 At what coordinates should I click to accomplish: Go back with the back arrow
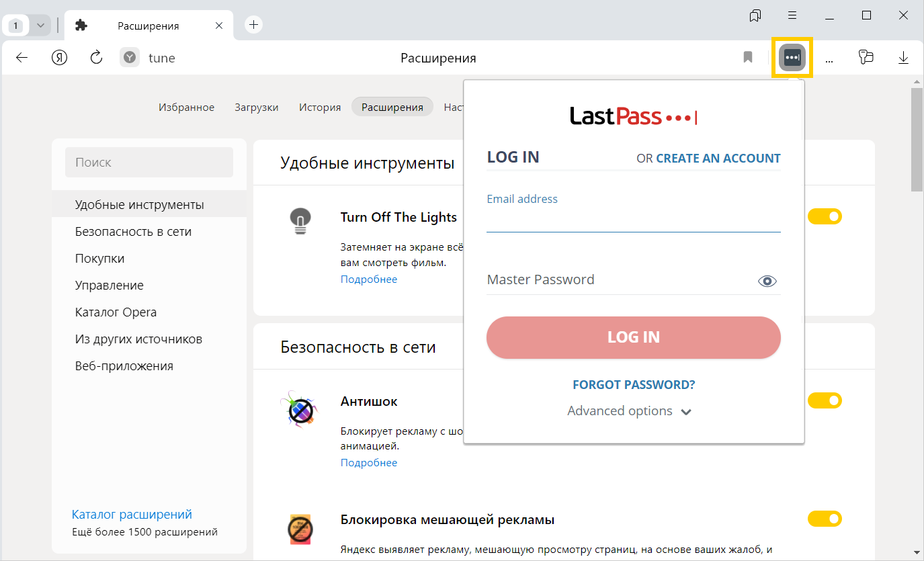point(22,58)
